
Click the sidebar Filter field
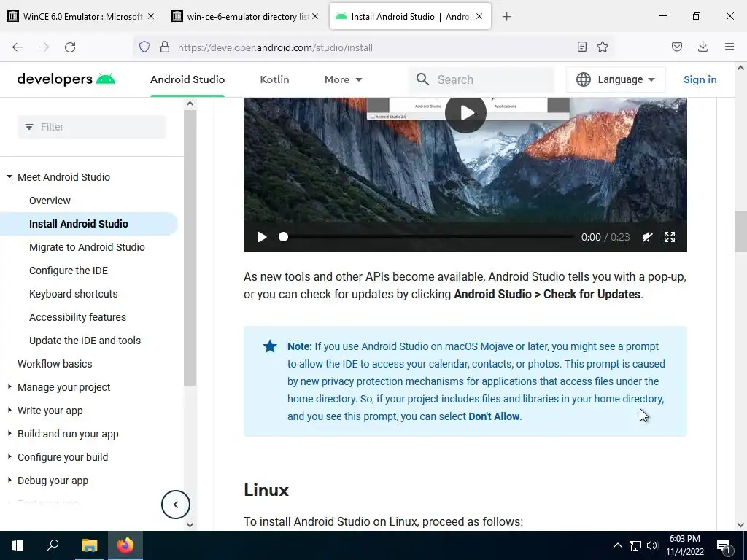coord(92,127)
